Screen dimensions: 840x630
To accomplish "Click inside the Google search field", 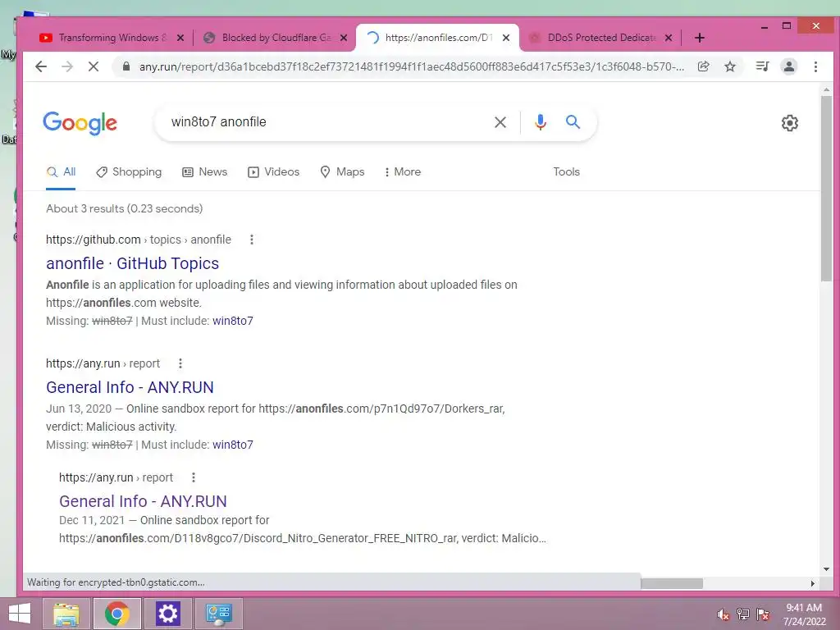I will 326,122.
